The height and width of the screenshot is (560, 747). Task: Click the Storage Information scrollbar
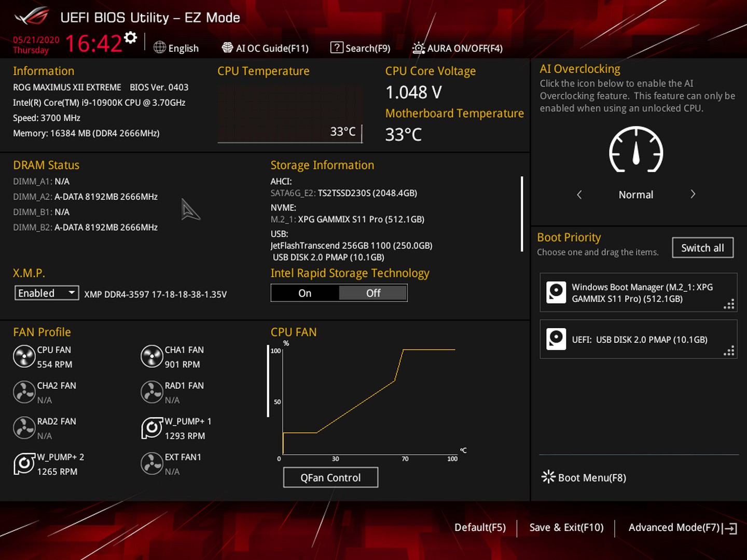522,214
